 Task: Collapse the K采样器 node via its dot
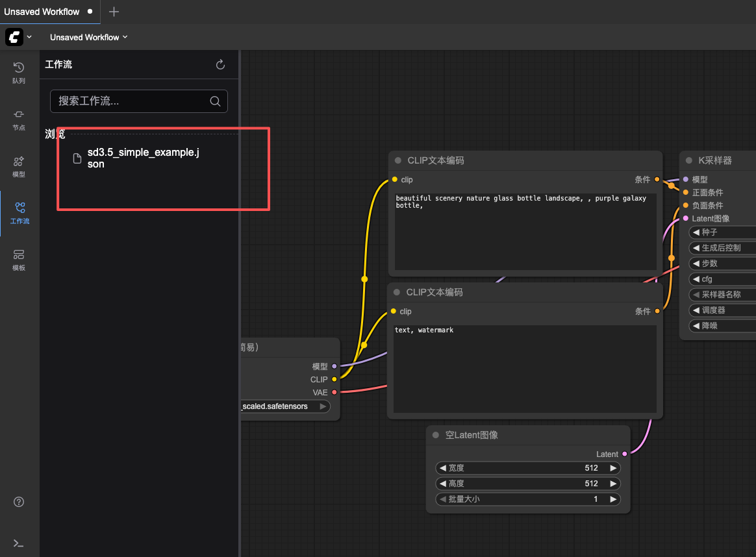(x=688, y=160)
